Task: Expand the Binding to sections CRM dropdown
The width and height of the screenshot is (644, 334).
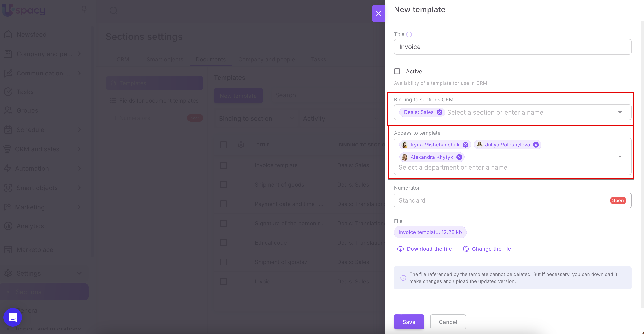Action: tap(619, 112)
